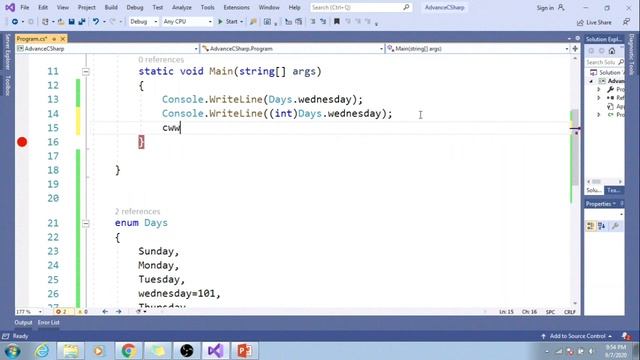Open the Server Explorer side tab

coord(7,51)
